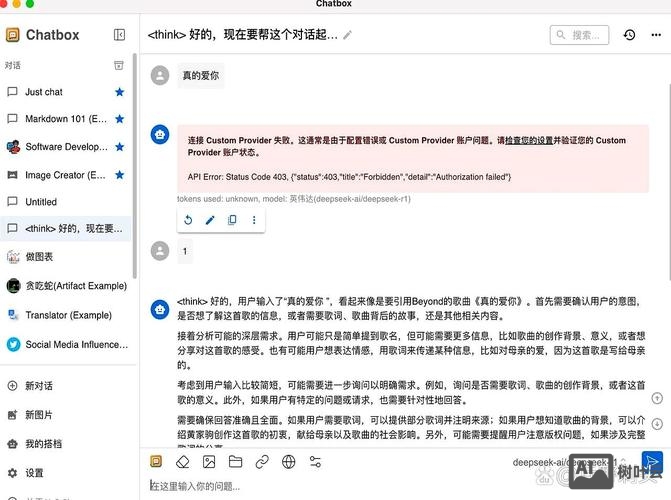Send the message with the blue send button

click(x=652, y=462)
